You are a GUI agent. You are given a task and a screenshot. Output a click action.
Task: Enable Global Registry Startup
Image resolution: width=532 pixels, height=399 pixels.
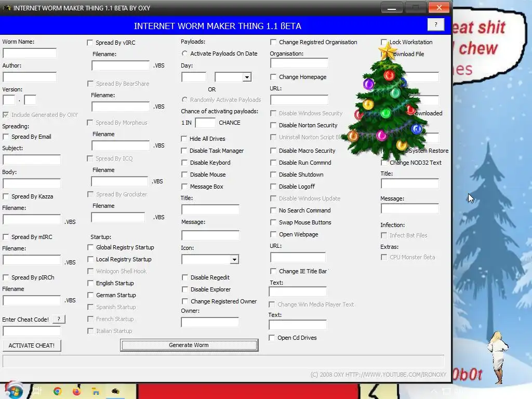[x=90, y=247]
